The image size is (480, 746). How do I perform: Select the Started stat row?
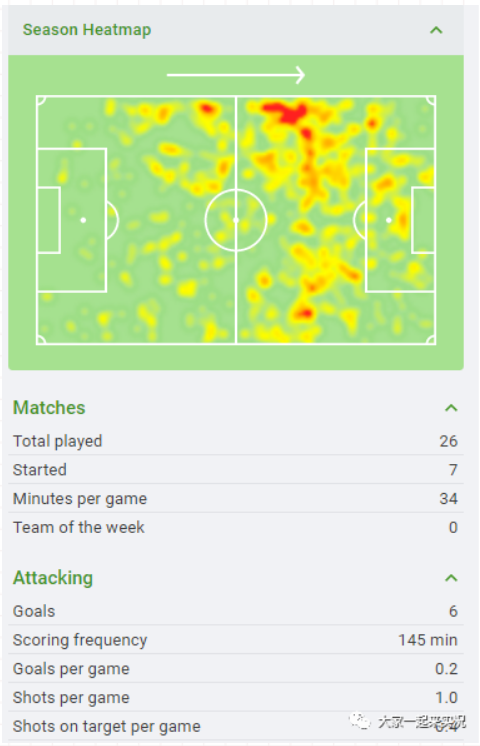[x=235, y=470]
